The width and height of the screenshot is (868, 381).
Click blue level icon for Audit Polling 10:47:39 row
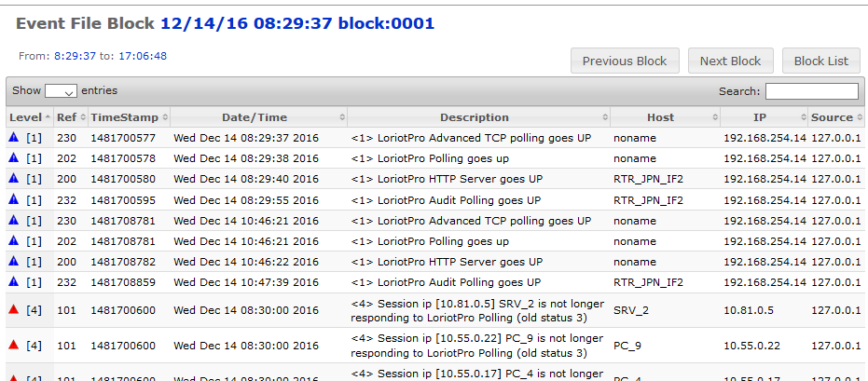[x=13, y=280]
